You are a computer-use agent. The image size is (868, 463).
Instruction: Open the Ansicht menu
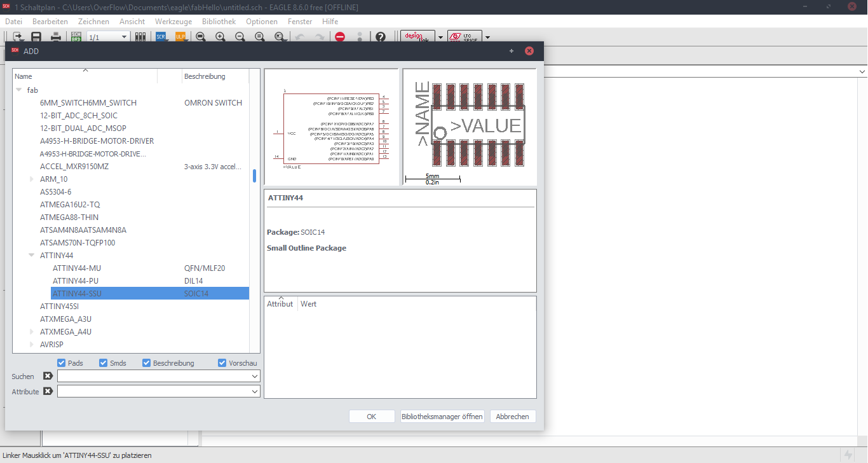click(x=132, y=22)
